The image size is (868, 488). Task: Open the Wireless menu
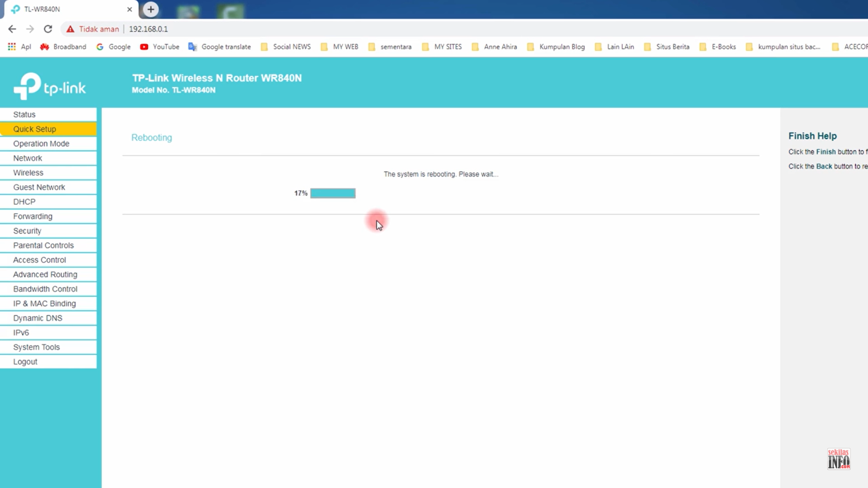[x=48, y=173]
